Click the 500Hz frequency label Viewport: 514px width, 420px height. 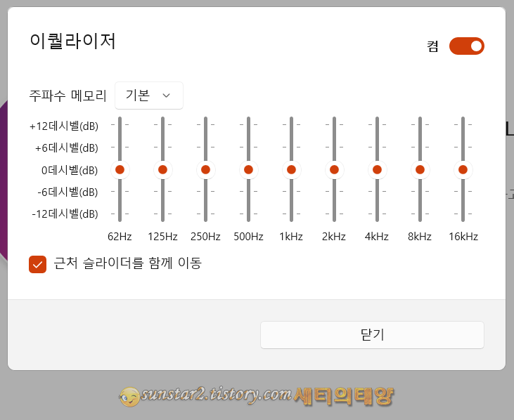point(248,237)
